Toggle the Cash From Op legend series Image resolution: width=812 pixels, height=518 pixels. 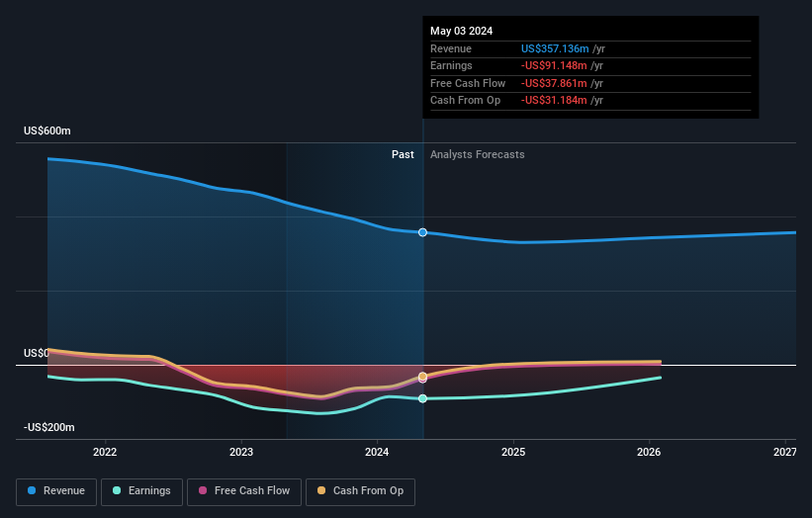(360, 491)
